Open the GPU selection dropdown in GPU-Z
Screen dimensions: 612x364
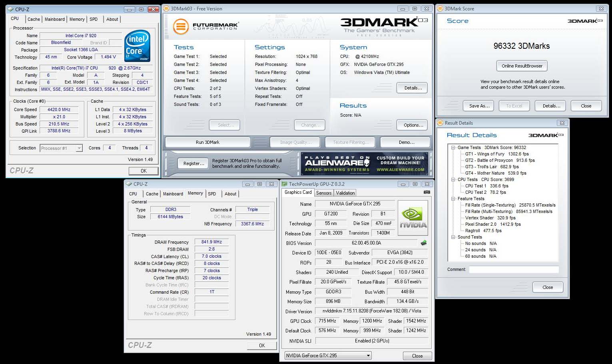coord(328,356)
